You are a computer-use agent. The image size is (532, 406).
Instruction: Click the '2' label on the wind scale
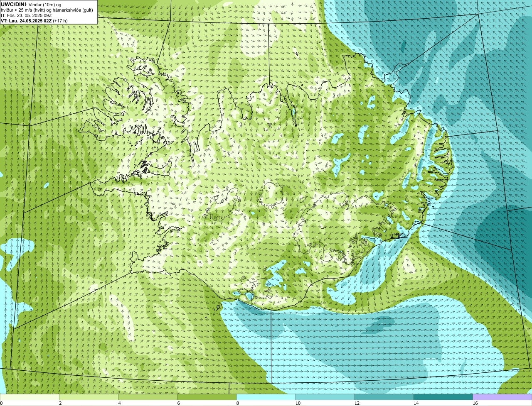(60, 403)
